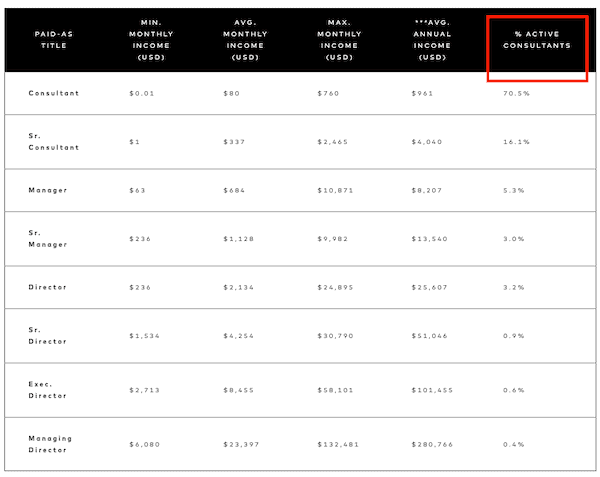Click the Sr. Director row title
Image resolution: width=600 pixels, height=477 pixels.
tap(47, 335)
